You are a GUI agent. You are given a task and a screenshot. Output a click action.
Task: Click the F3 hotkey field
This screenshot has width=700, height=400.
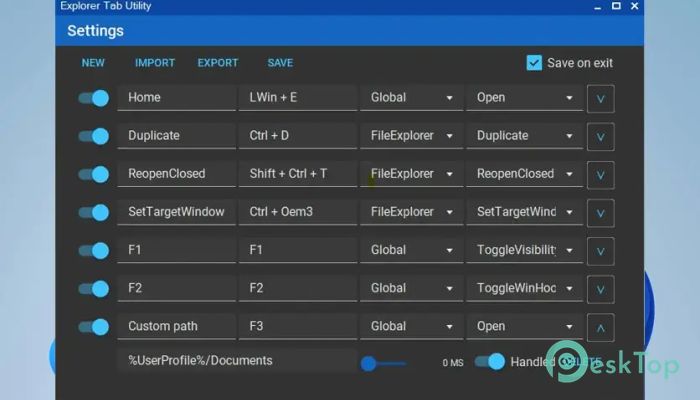coord(298,326)
